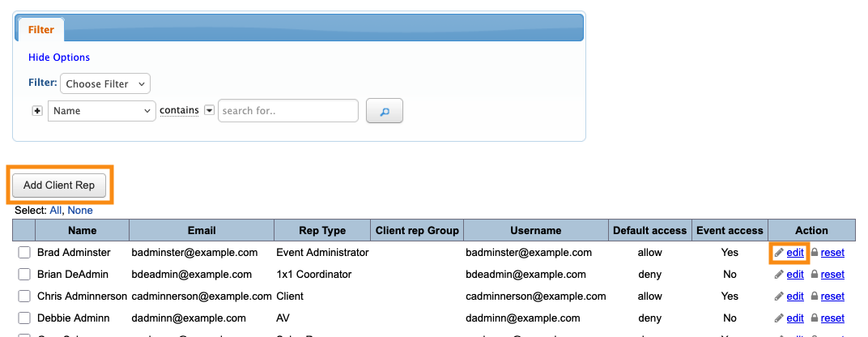Click the Select All link
868x337 pixels.
pyautogui.click(x=55, y=211)
